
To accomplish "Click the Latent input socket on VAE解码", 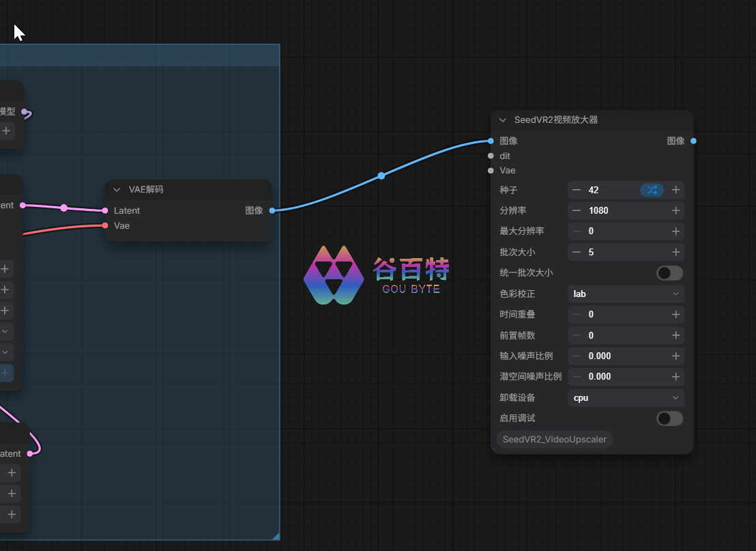I will [x=105, y=210].
